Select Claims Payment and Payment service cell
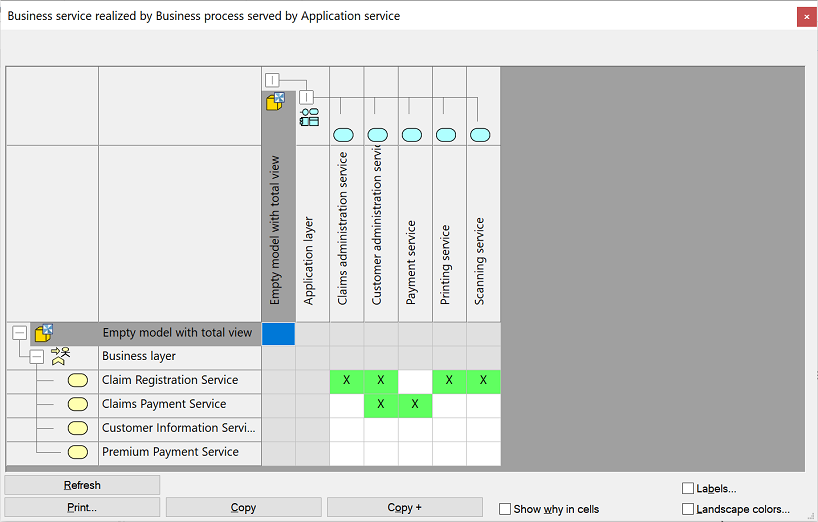The height and width of the screenshot is (522, 818). 415,406
